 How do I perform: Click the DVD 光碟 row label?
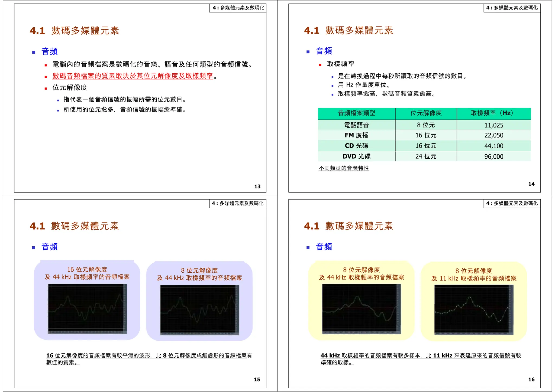coord(356,156)
